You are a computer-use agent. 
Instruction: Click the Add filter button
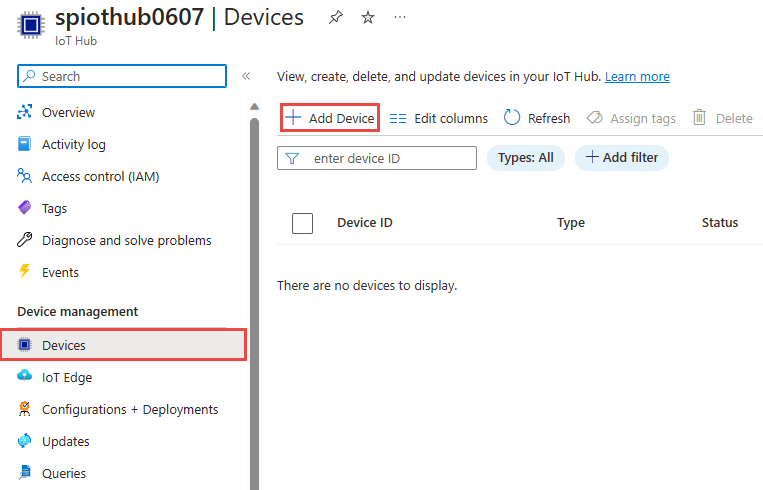coord(621,158)
